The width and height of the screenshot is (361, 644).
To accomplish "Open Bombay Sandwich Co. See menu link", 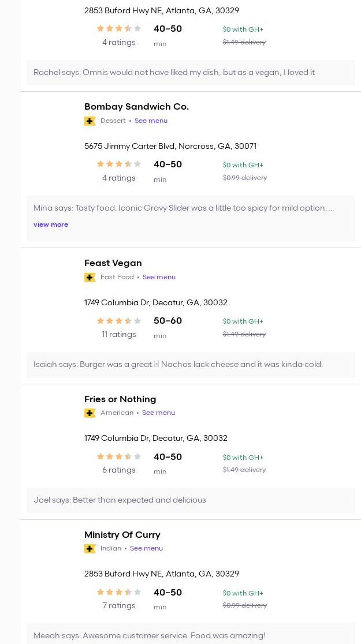I will [151, 121].
